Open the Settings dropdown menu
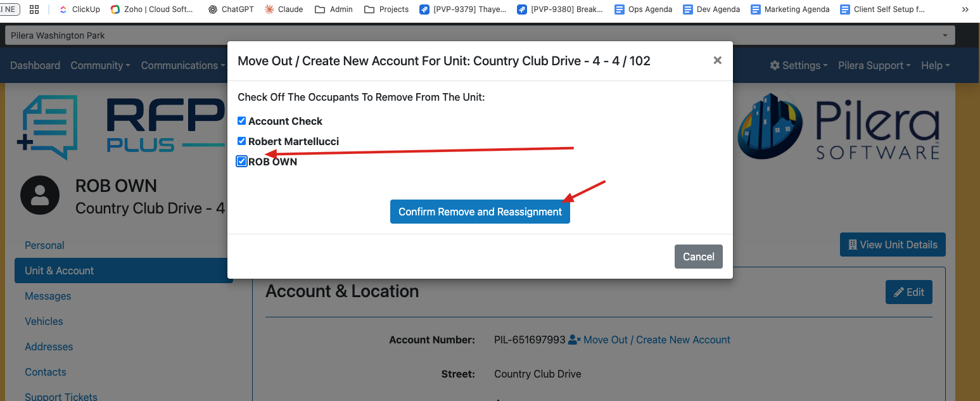This screenshot has height=401, width=980. [x=799, y=65]
